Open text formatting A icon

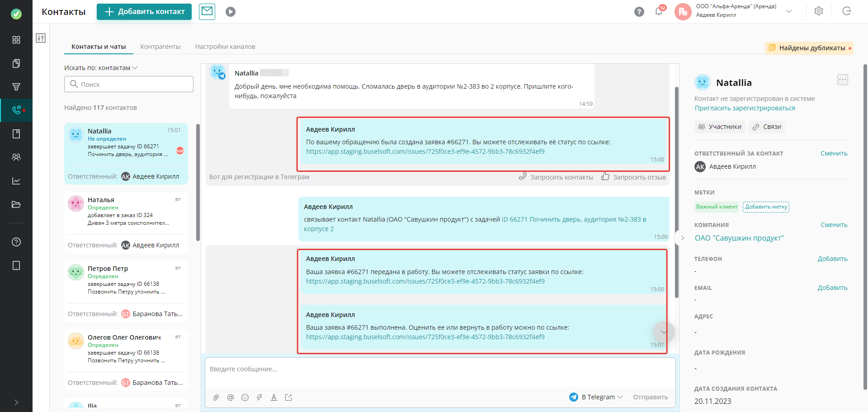coord(274,398)
